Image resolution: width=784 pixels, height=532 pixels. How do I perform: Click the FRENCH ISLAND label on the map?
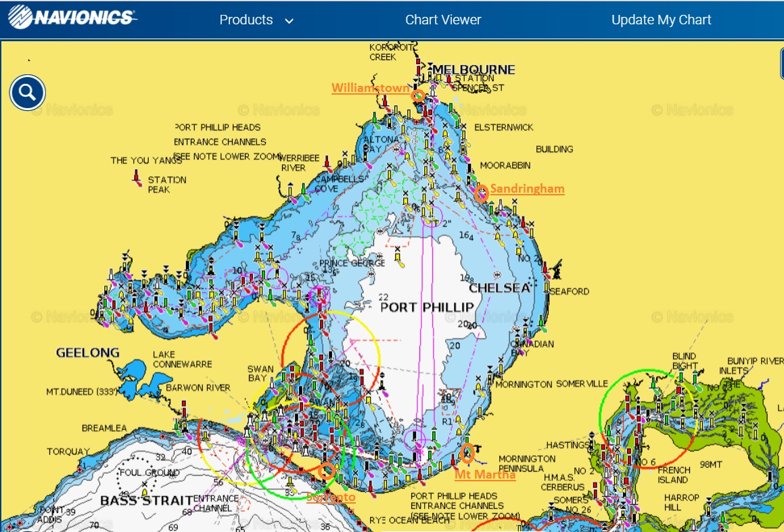674,475
